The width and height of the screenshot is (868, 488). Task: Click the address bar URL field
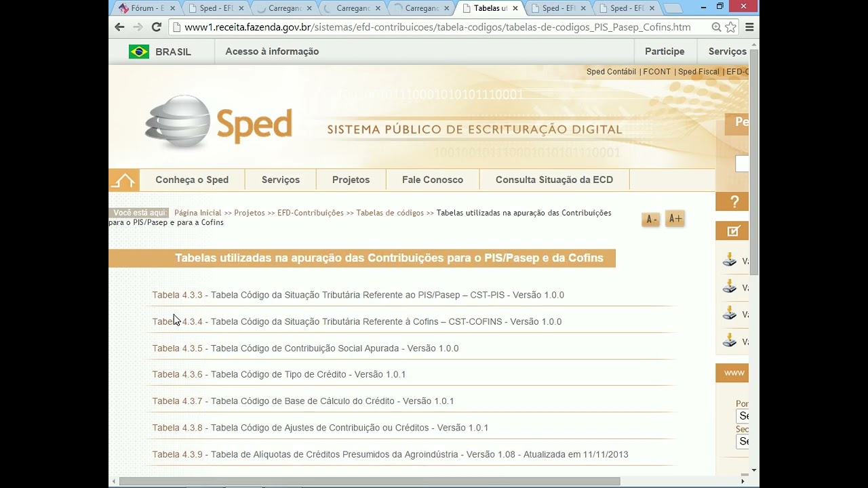coord(437,27)
